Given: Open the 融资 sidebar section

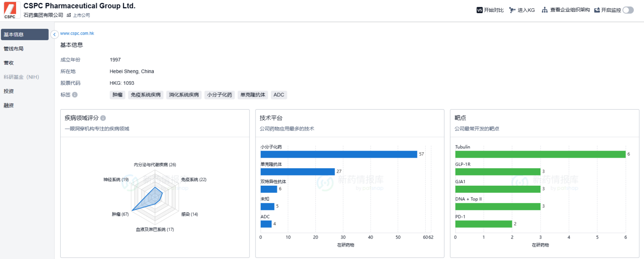Looking at the screenshot, I should (9, 106).
